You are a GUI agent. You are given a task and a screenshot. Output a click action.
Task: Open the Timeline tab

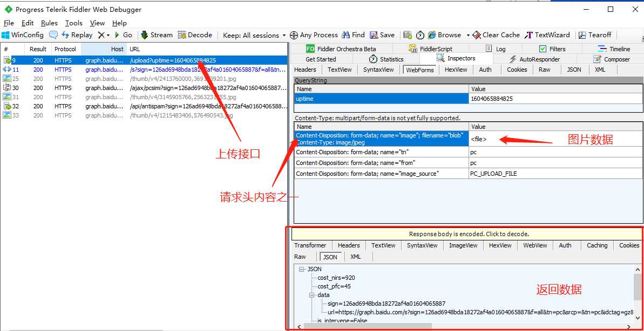tap(614, 49)
